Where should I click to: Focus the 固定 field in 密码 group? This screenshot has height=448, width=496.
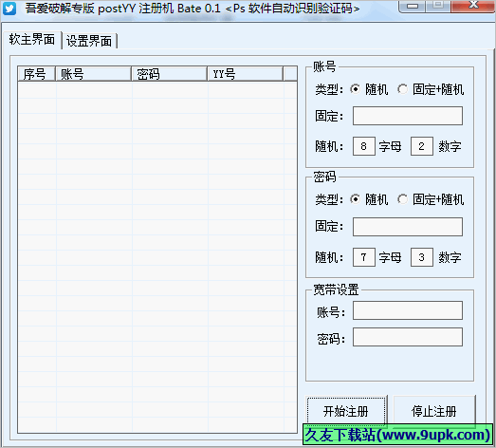pyautogui.click(x=408, y=227)
